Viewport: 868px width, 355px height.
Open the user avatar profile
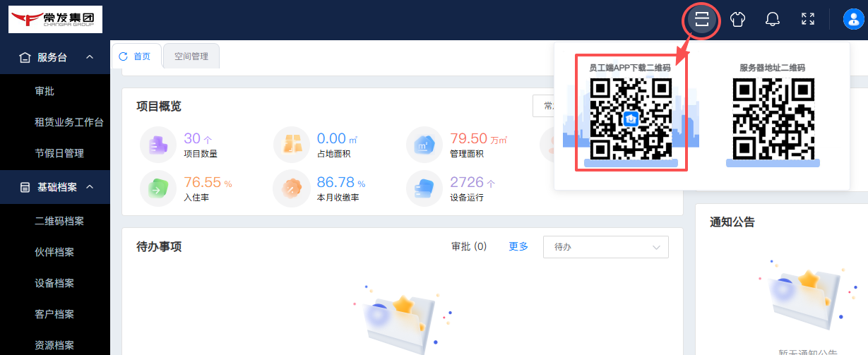pos(853,19)
